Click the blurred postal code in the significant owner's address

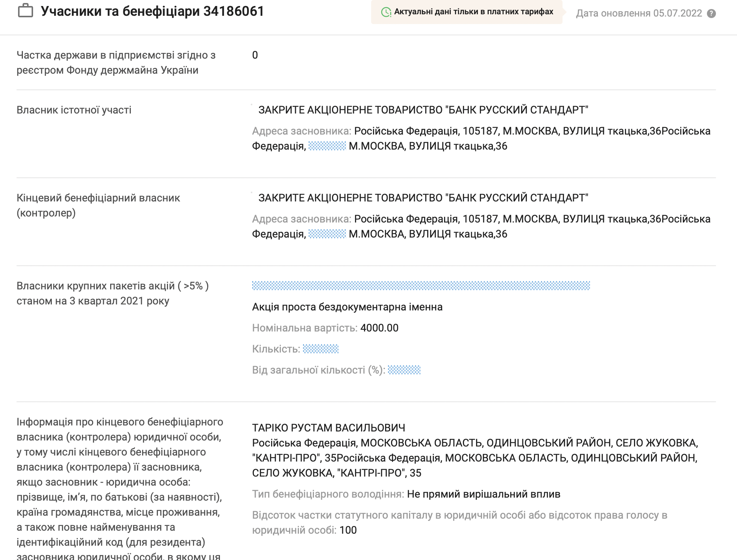coord(327,146)
